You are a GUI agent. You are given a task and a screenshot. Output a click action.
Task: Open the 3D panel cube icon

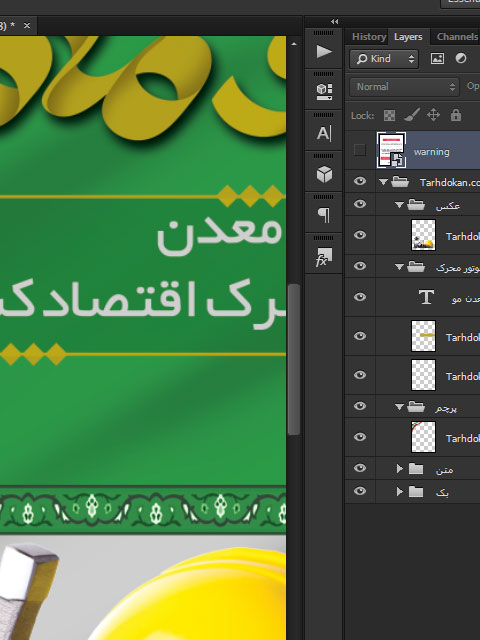point(324,174)
